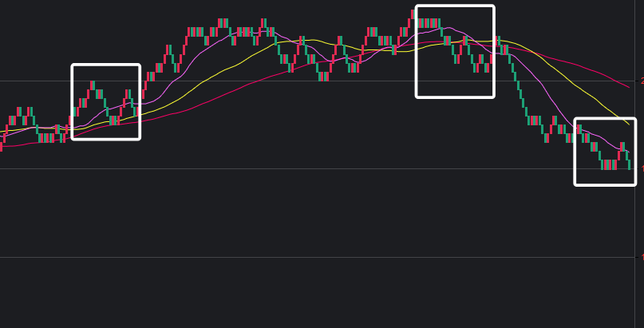This screenshot has height=328, width=644.
Task: Click the yellow moving average line
Action: click(239, 62)
